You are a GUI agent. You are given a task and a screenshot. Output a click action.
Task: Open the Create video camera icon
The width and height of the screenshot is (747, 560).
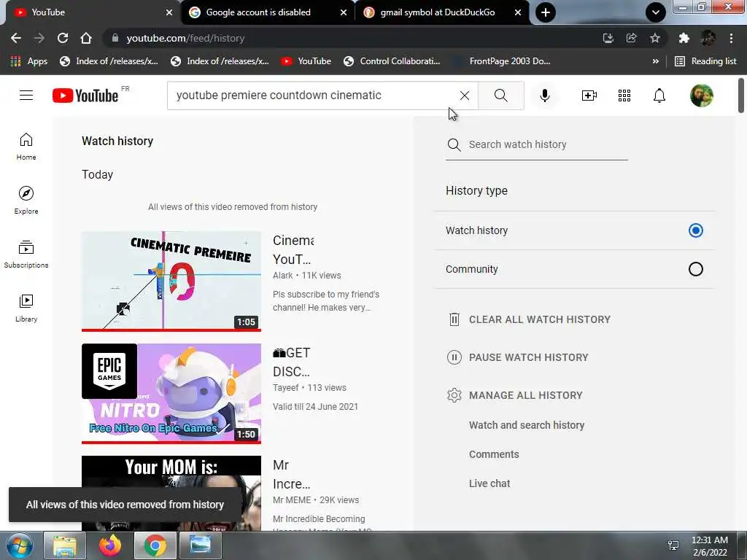[589, 96]
